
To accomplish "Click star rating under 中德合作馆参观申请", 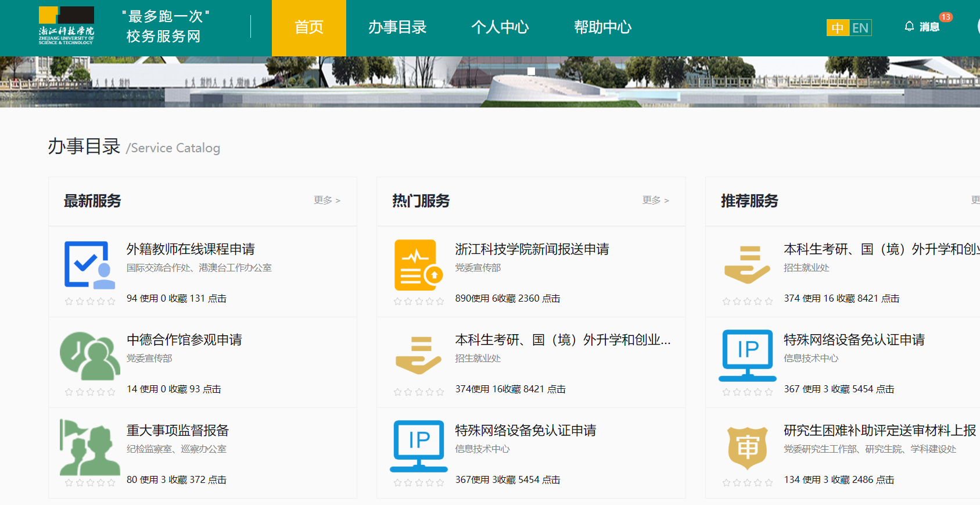I will coord(90,392).
